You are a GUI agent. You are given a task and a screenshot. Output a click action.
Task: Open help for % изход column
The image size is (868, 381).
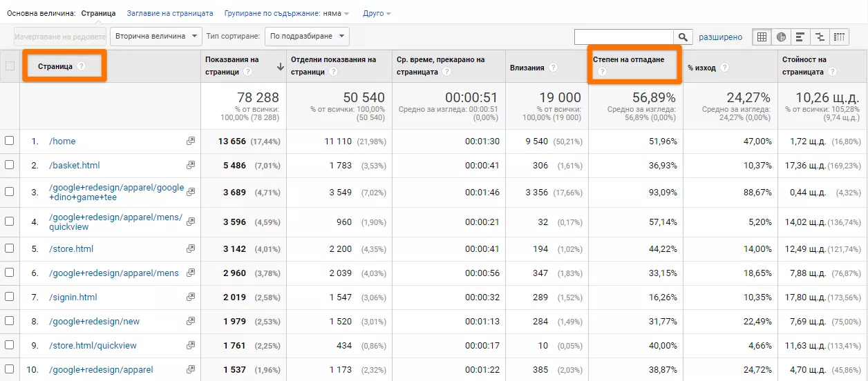(724, 68)
